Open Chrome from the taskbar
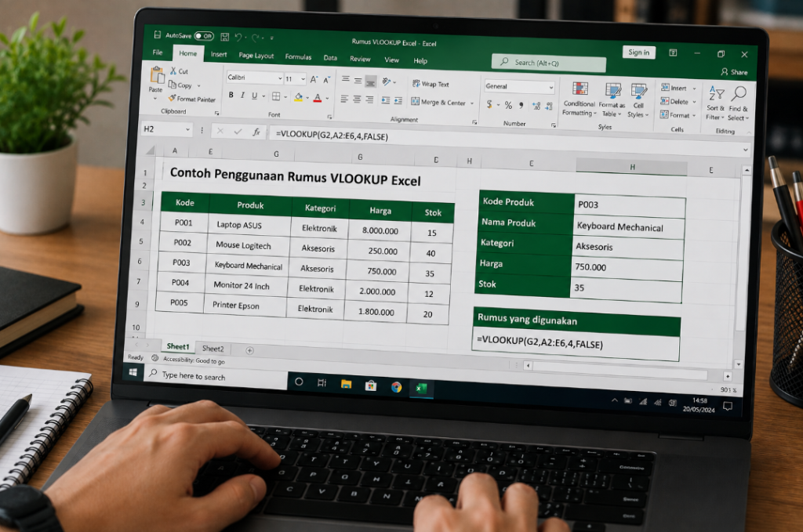The height and width of the screenshot is (532, 803). point(396,387)
